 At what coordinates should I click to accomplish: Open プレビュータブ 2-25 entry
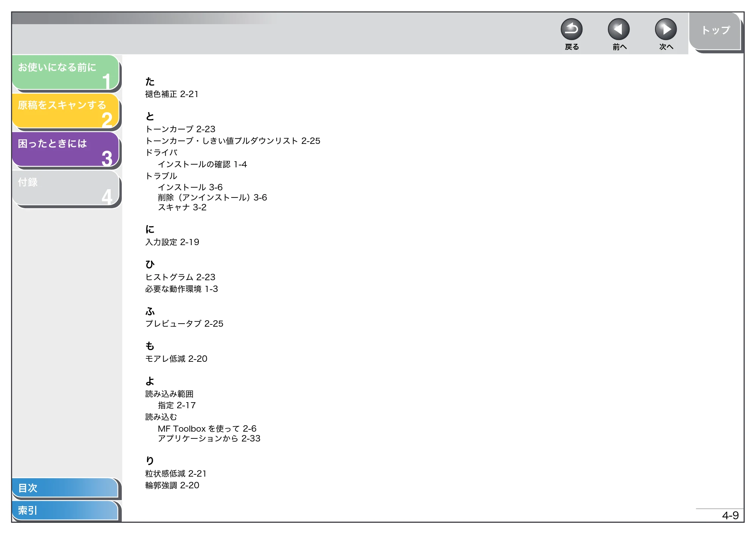click(184, 324)
